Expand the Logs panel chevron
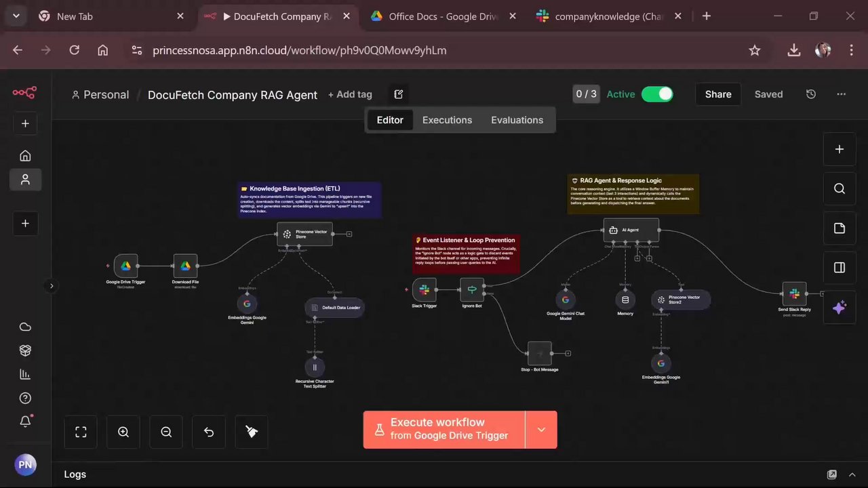 (x=854, y=474)
